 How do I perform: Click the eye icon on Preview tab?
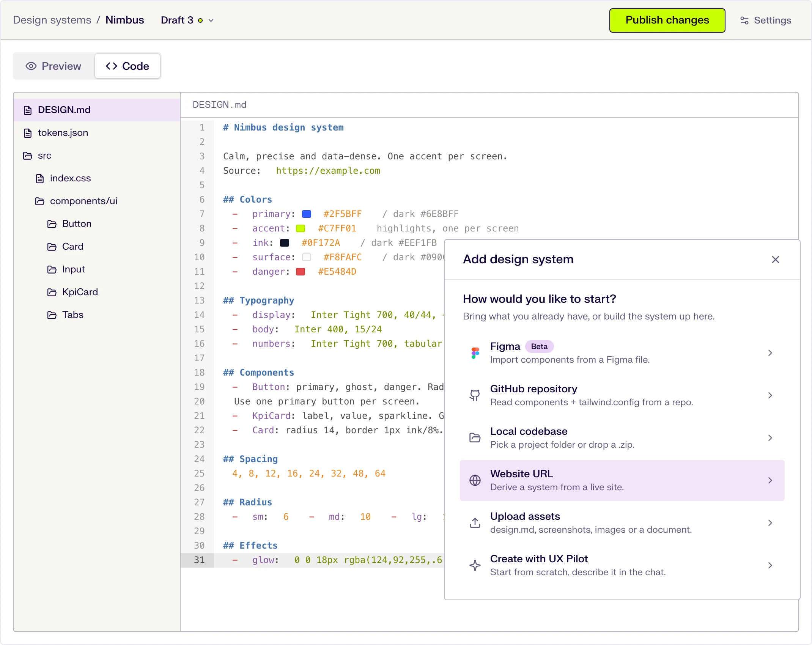(31, 66)
